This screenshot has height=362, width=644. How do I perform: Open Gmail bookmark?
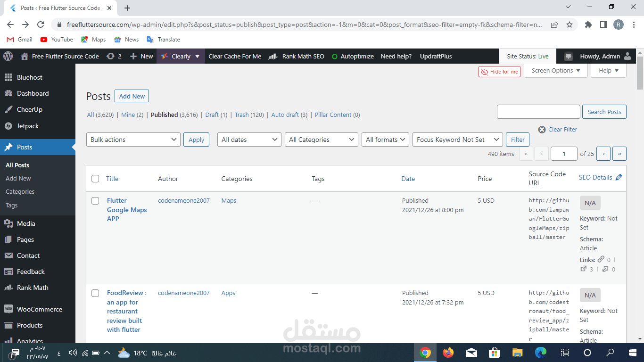tap(19, 40)
